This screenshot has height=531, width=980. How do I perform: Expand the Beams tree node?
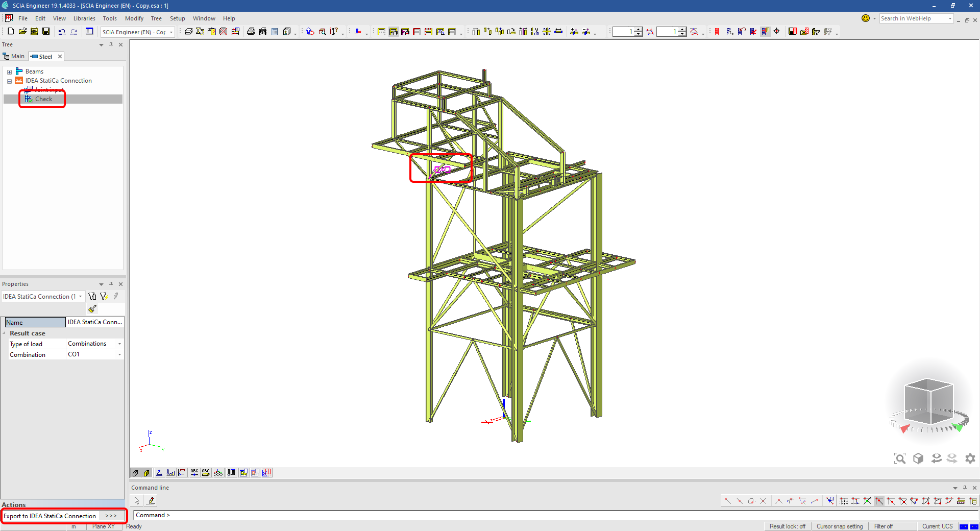(x=9, y=72)
